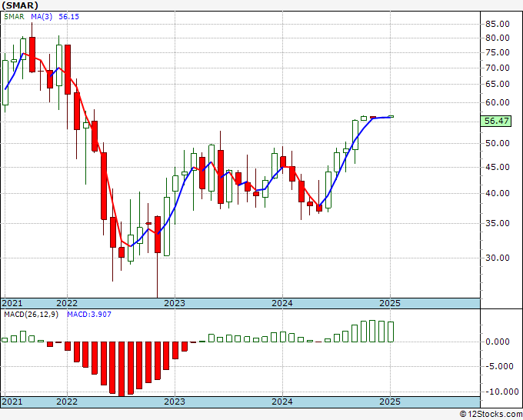Click 2021 on the MACD panel time axis
The image size is (523, 420).
(12, 402)
